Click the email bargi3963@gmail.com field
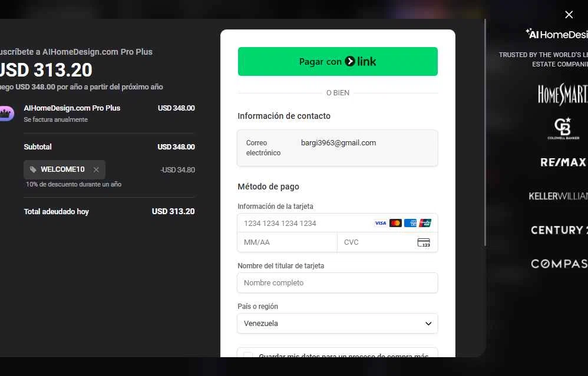588x376 pixels. click(x=338, y=148)
